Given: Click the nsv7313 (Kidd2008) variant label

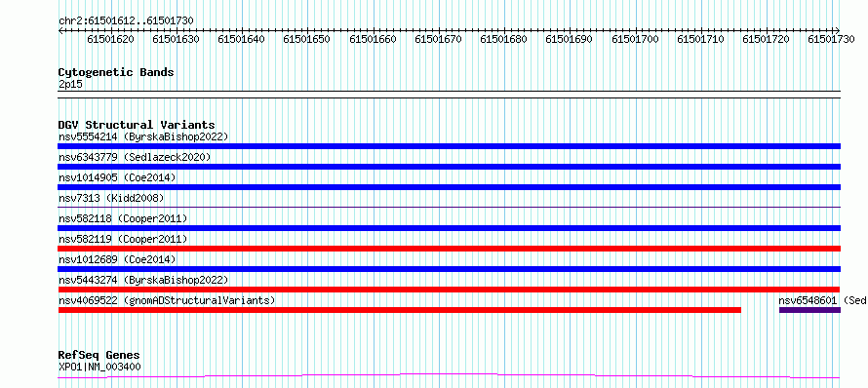Looking at the screenshot, I should (x=111, y=198).
